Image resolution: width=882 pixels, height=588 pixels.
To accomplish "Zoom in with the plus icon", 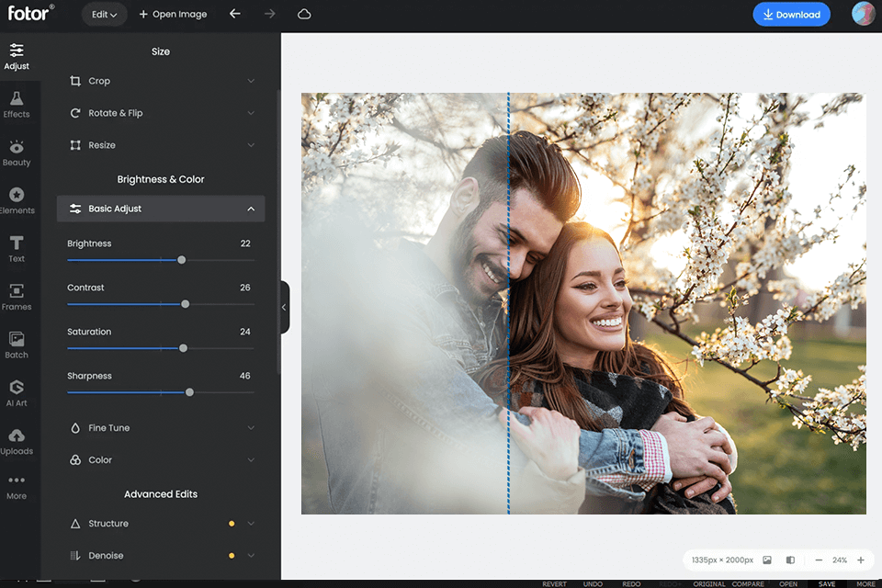I will pos(861,560).
